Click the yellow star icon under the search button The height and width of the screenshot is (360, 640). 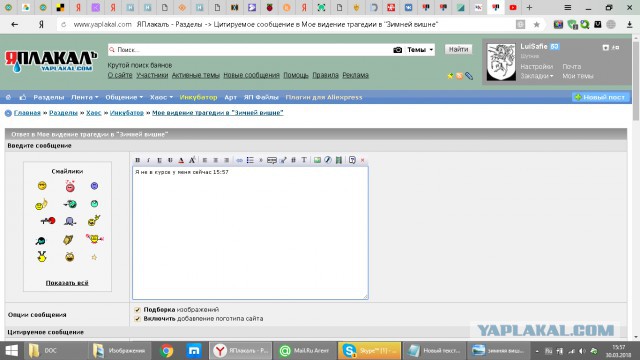(450, 76)
